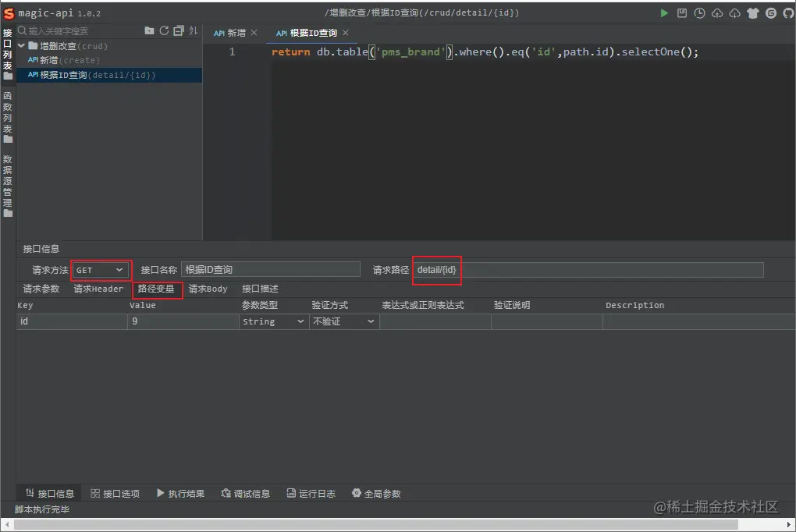Click the new group folder icon
The width and height of the screenshot is (796, 532).
click(x=149, y=31)
